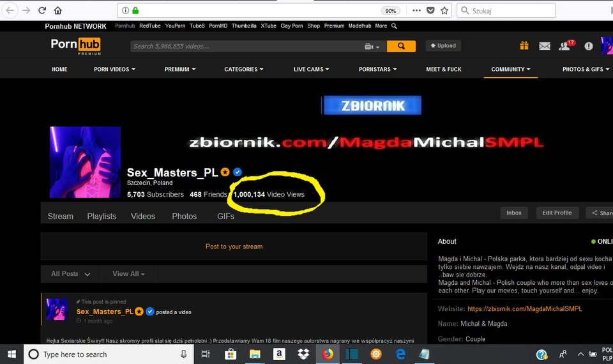Image resolution: width=613 pixels, height=364 pixels.
Task: Open the page actions three-dot menu
Action: (416, 11)
